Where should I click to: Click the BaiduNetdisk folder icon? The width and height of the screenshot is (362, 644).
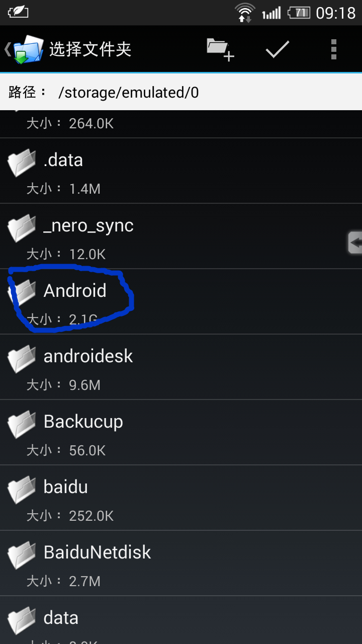click(22, 554)
